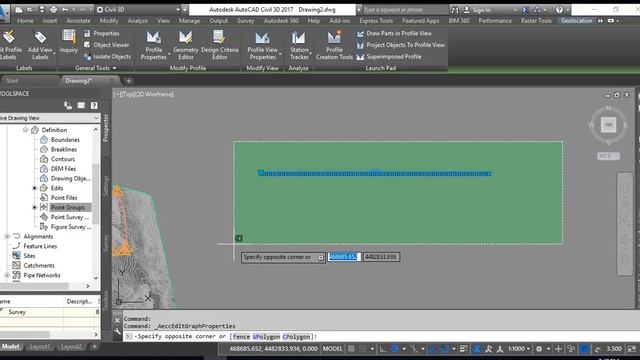Click Project Objects To Profile View
640x360 pixels.
401,45
